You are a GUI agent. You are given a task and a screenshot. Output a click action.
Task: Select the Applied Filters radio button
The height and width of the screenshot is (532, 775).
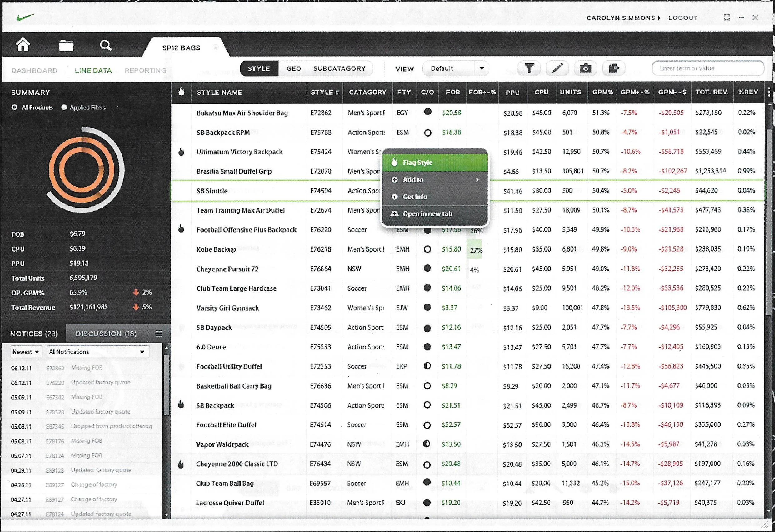[64, 108]
